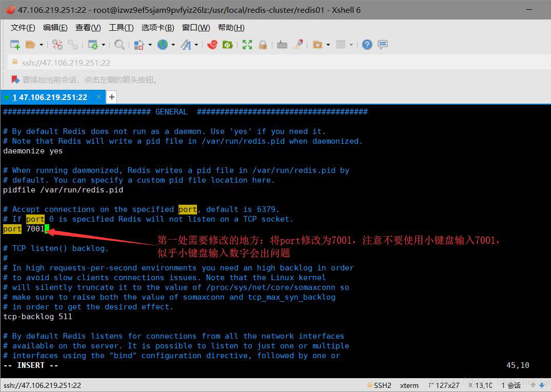Image resolution: width=551 pixels, height=392 pixels.
Task: Click the Open folder toolbar icon
Action: click(31, 45)
